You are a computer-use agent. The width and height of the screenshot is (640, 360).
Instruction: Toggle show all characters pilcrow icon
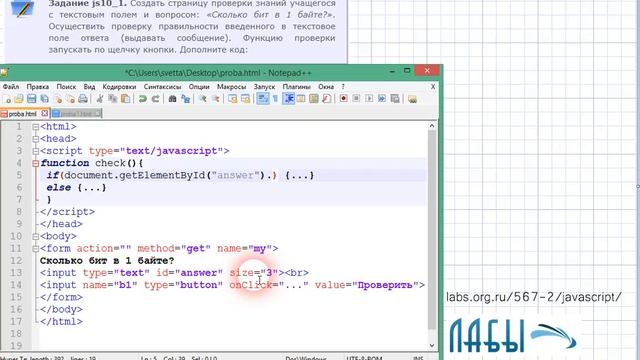pyautogui.click(x=276, y=99)
